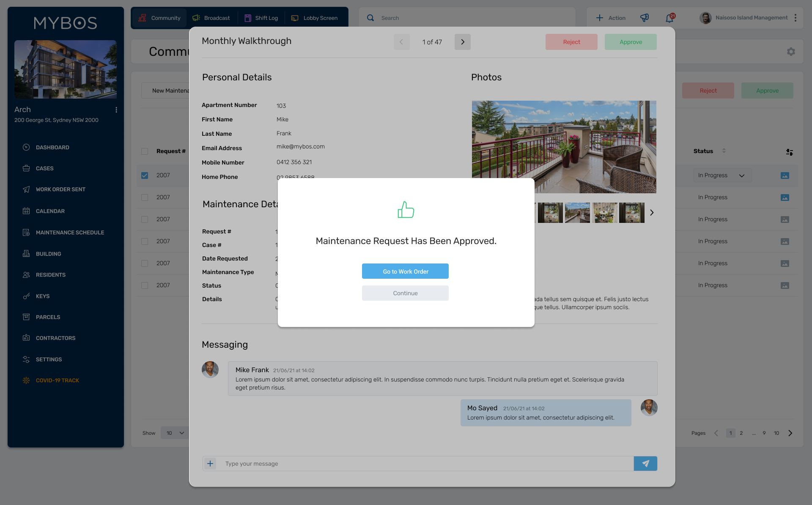The width and height of the screenshot is (812, 505).
Task: Toggle the select-all checkbox in table header
Action: click(145, 151)
